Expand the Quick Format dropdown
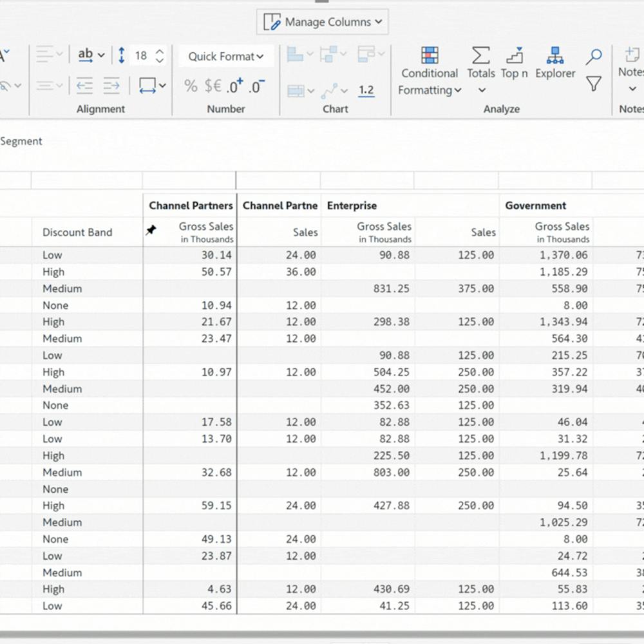The image size is (644, 644). pos(226,57)
